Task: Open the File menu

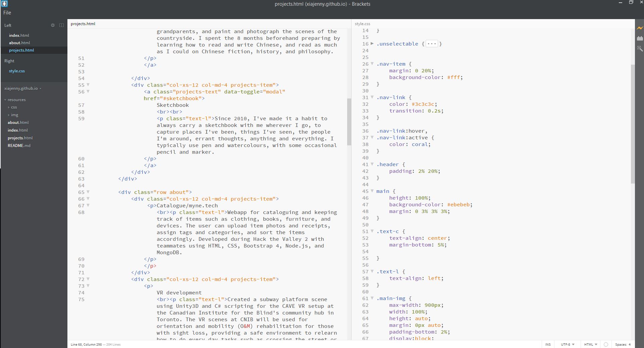Action: 7,13
